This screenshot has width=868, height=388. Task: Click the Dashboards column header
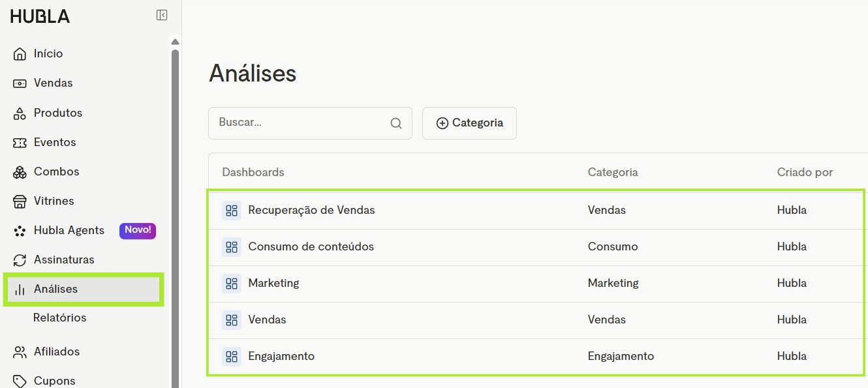(x=253, y=172)
